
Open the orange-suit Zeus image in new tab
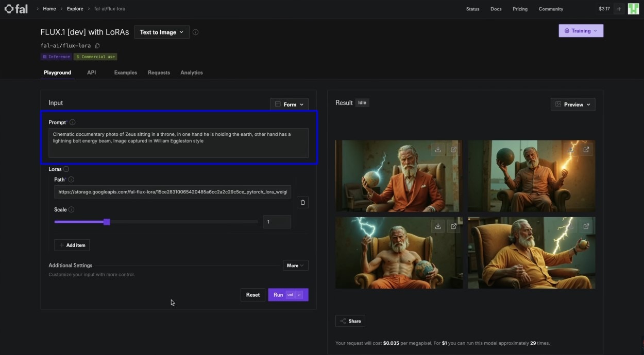click(454, 150)
